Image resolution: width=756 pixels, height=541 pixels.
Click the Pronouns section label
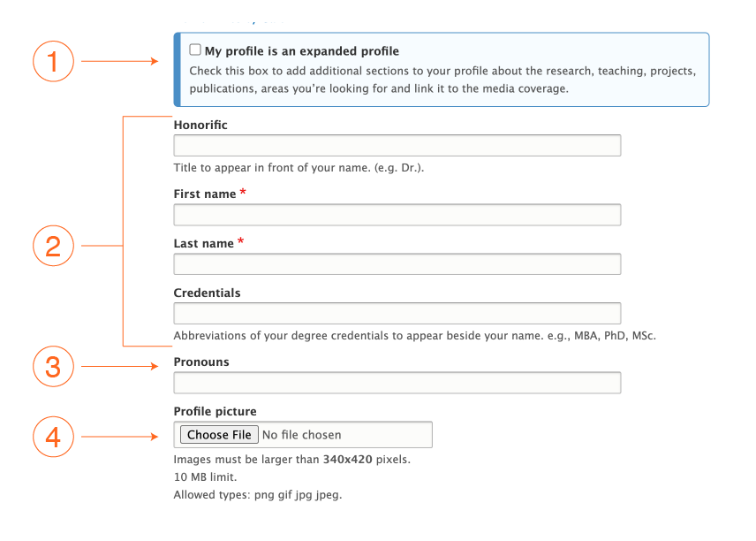click(201, 362)
